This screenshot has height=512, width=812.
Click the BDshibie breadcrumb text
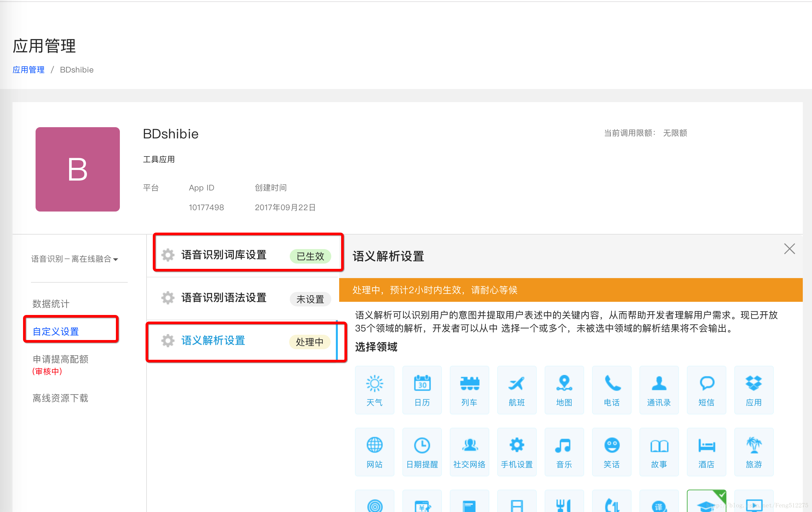(77, 70)
